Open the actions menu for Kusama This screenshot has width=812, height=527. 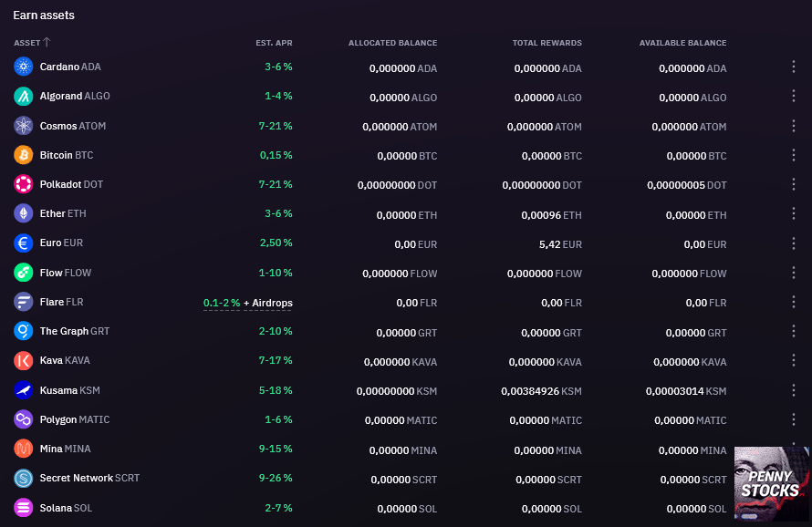[x=793, y=390]
